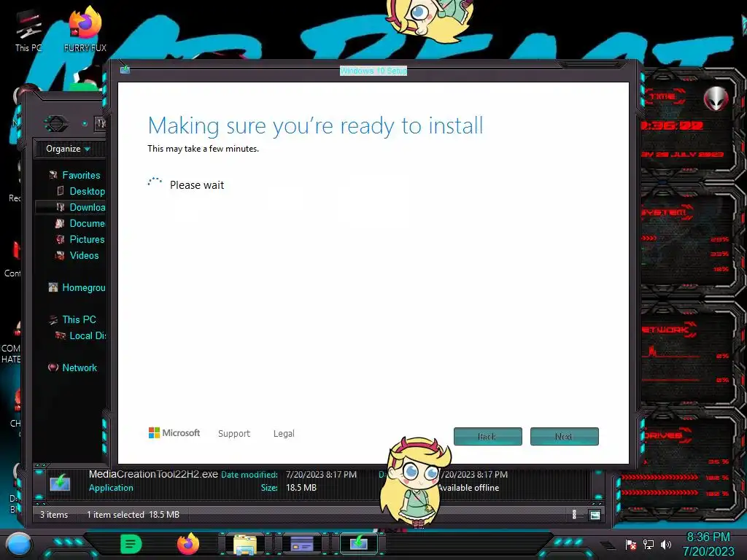Open File Explorer from the taskbar

245,544
